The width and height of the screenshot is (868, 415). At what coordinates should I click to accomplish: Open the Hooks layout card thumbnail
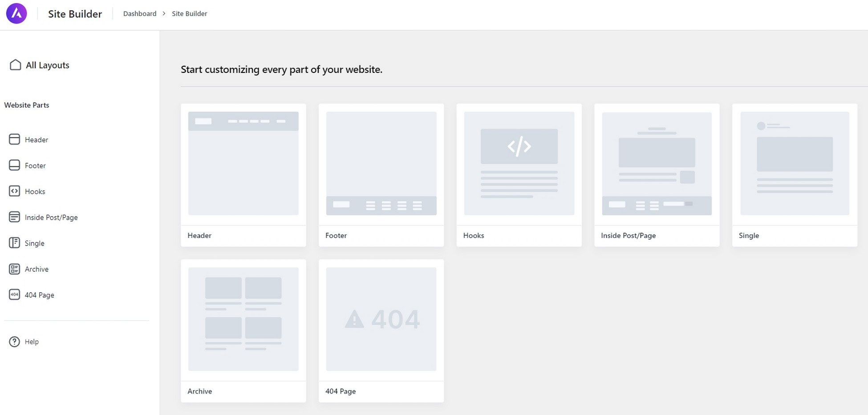[519, 163]
